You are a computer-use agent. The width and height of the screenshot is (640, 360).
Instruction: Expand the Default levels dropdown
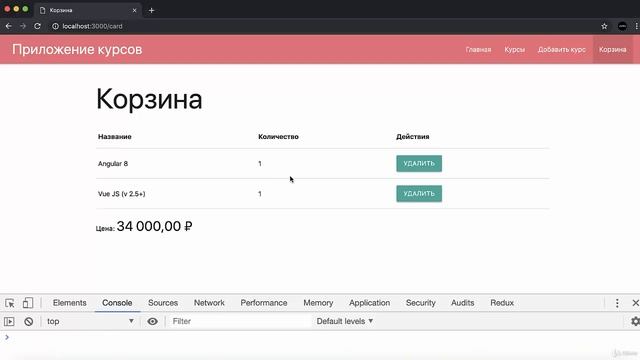344,321
